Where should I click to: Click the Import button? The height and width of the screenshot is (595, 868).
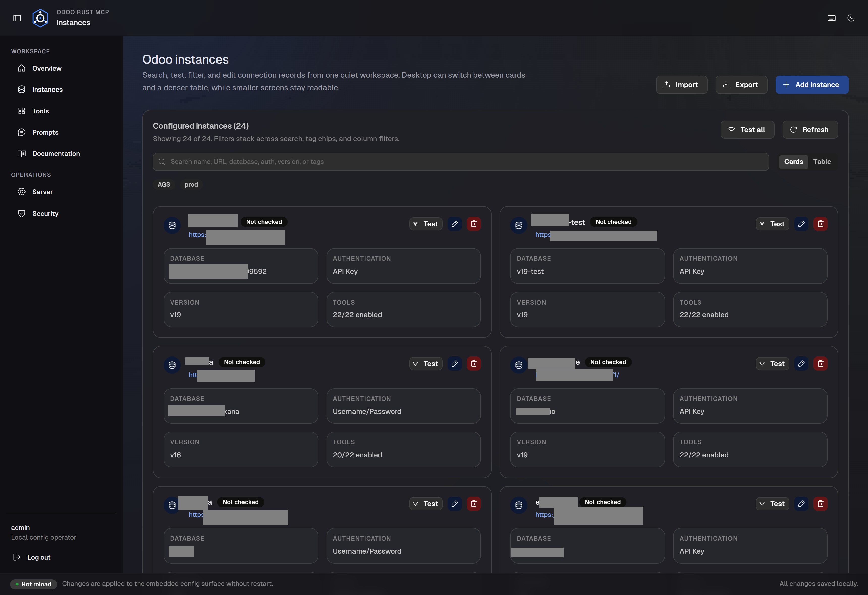pyautogui.click(x=681, y=85)
